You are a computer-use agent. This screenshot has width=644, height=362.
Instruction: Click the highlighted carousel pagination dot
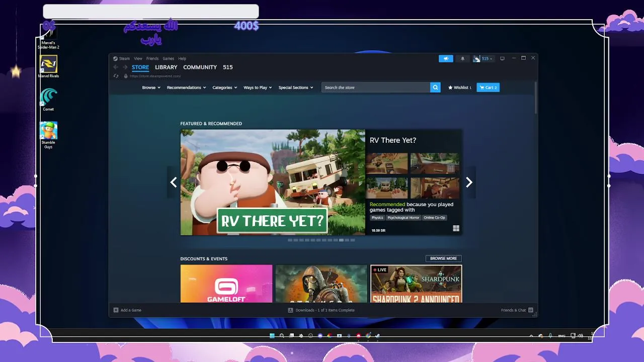(341, 240)
